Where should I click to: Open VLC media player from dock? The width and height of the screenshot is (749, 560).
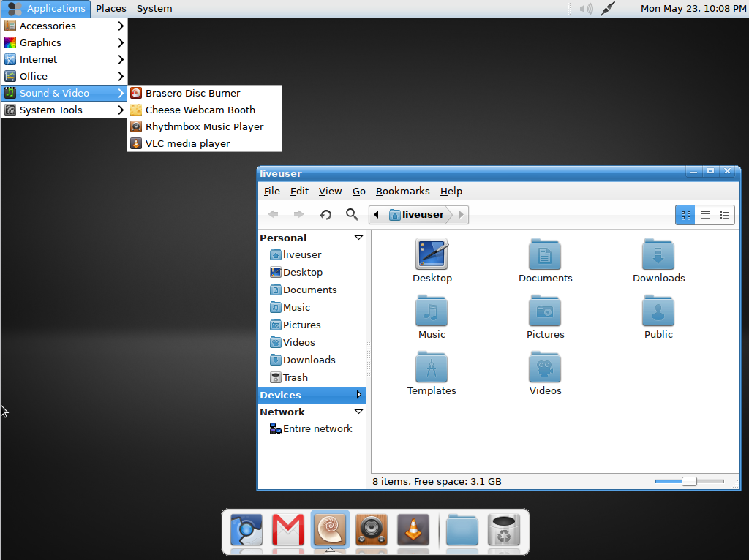[x=413, y=530]
